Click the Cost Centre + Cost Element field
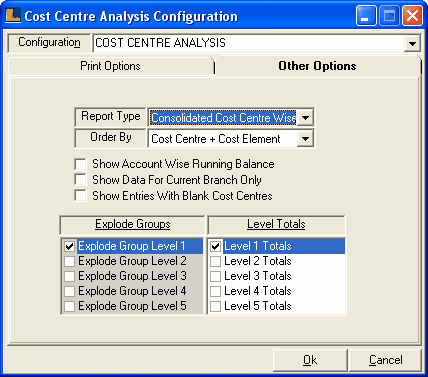Image resolution: width=428 pixels, height=377 pixels. pos(223,139)
